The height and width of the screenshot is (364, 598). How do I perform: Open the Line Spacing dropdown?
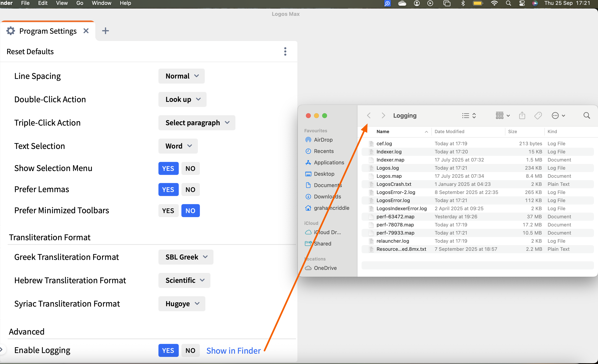(181, 76)
